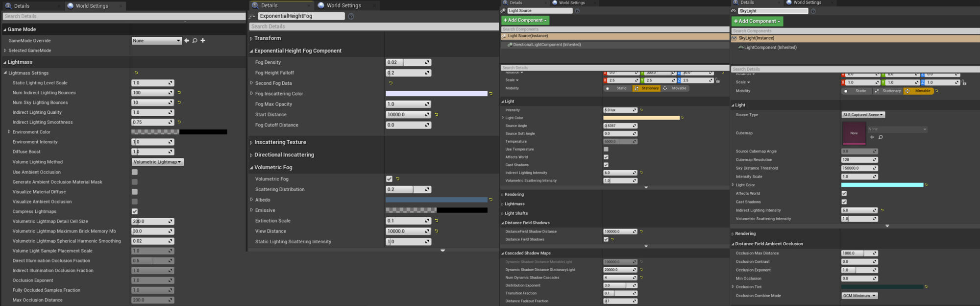The width and height of the screenshot is (980, 306).
Task: Expand Inscattering Texture section
Action: [251, 143]
